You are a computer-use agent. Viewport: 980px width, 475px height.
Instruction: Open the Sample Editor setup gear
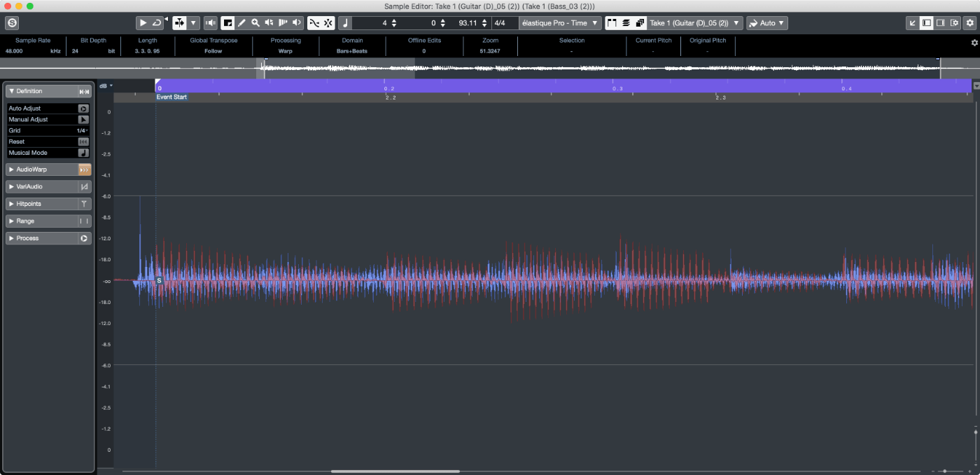[x=969, y=22]
